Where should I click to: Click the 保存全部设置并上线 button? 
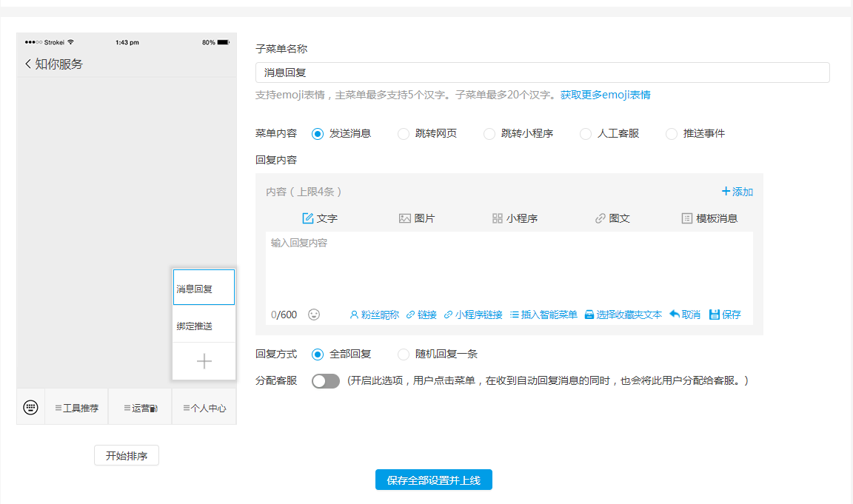pos(434,479)
